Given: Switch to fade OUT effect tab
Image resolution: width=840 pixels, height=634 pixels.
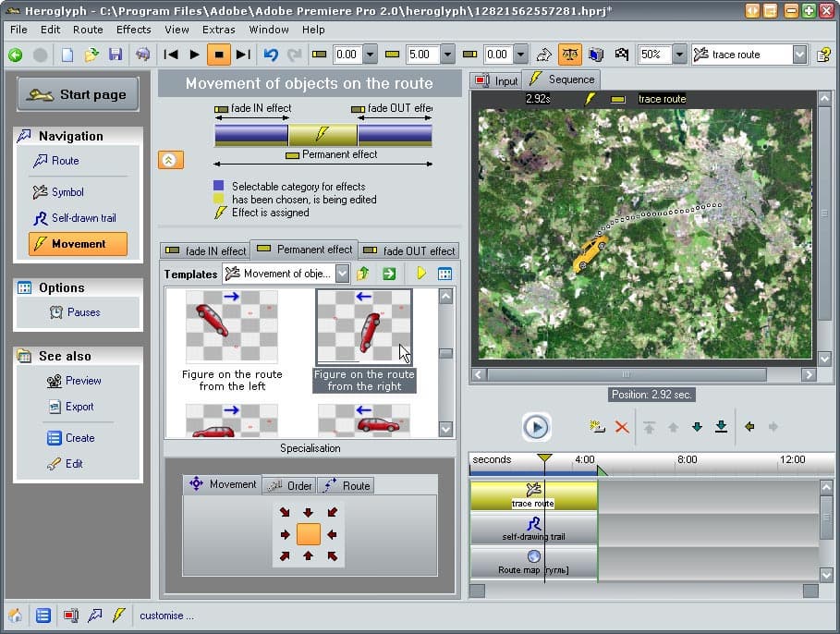Looking at the screenshot, I should (408, 250).
